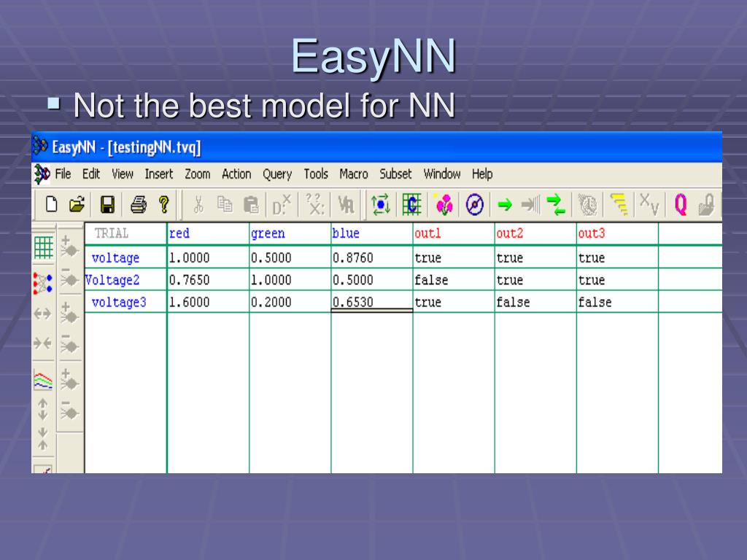Open the Subset menu
The image size is (747, 560).
395,174
